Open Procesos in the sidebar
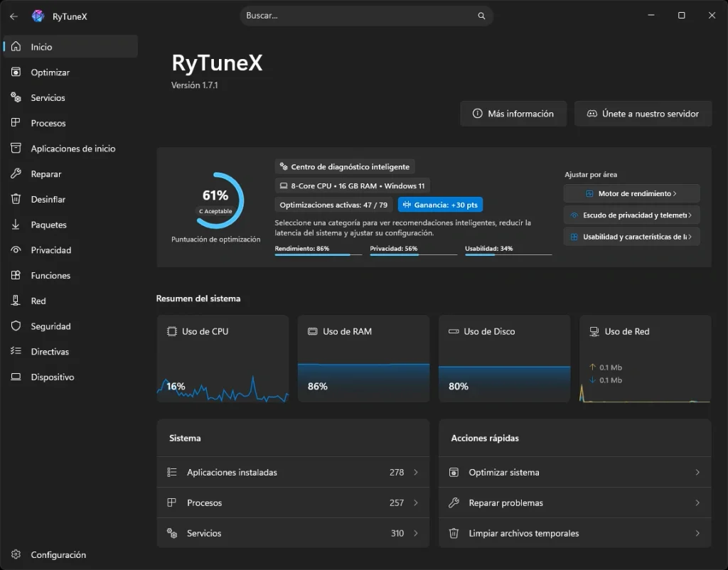 coord(70,123)
